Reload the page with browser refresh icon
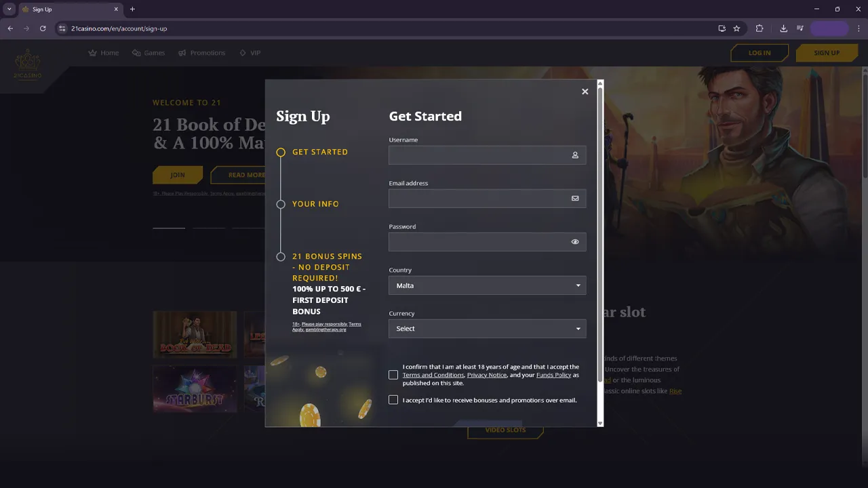This screenshot has height=488, width=868. pyautogui.click(x=43, y=28)
